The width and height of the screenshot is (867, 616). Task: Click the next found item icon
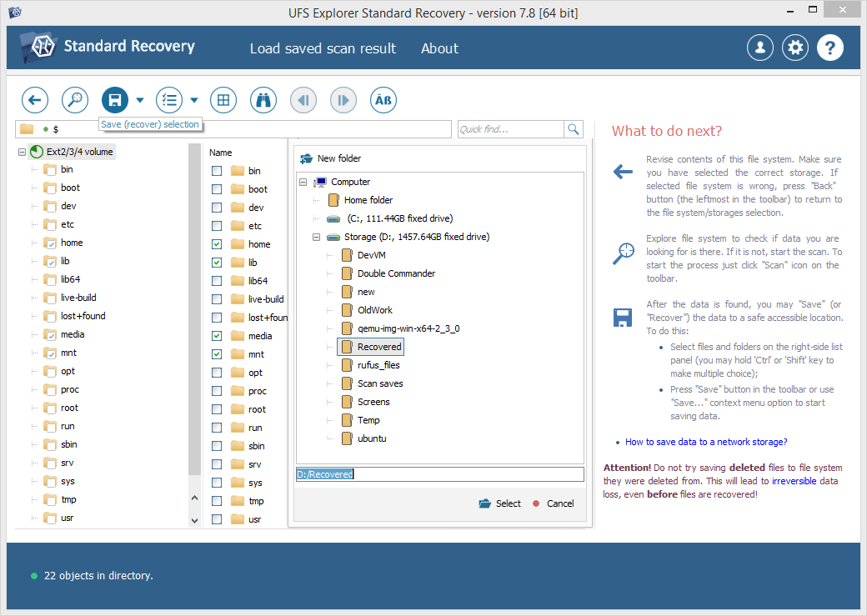tap(343, 100)
